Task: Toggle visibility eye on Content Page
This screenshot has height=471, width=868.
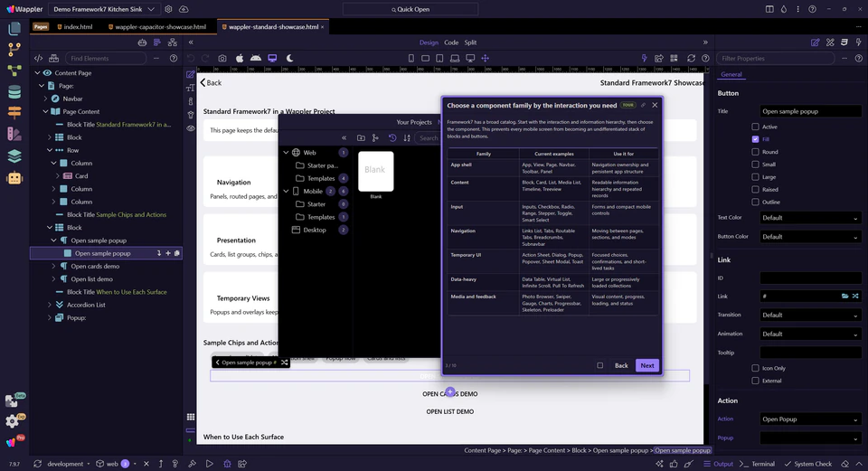Action: coord(47,73)
